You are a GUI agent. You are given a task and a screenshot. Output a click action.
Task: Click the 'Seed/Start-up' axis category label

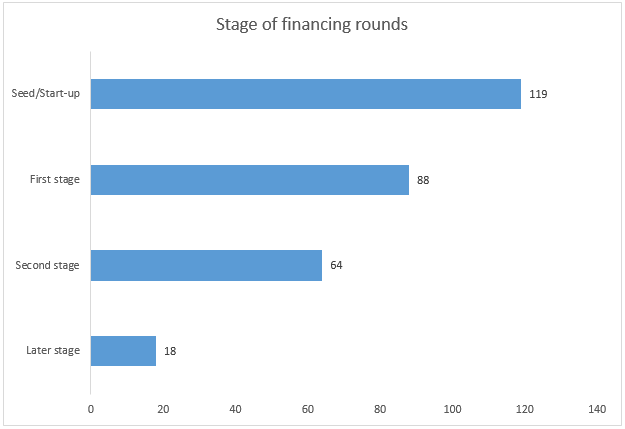coord(47,94)
